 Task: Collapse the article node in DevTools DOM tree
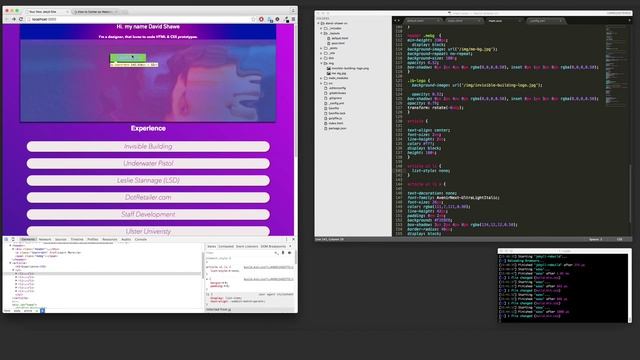10,263
